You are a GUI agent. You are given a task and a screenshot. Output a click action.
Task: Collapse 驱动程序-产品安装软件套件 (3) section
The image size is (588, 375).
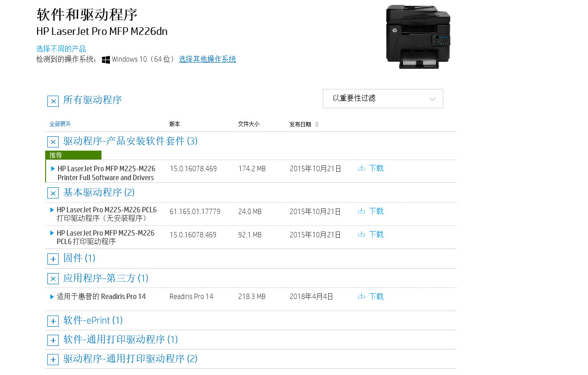click(x=53, y=142)
